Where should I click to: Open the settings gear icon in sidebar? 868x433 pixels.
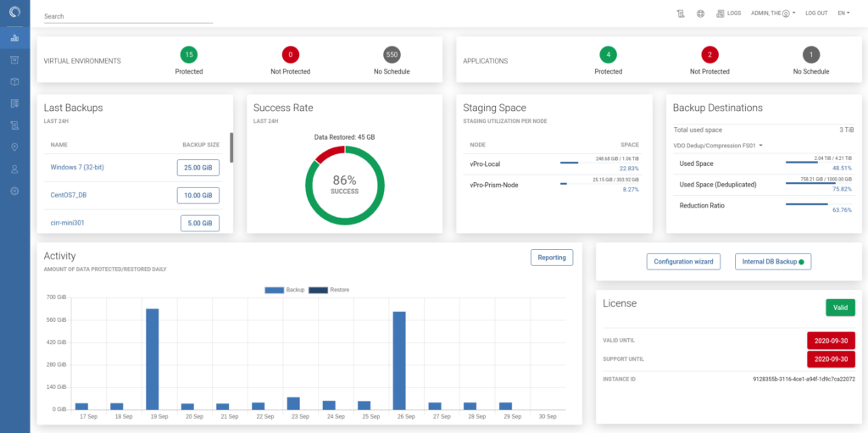14,192
